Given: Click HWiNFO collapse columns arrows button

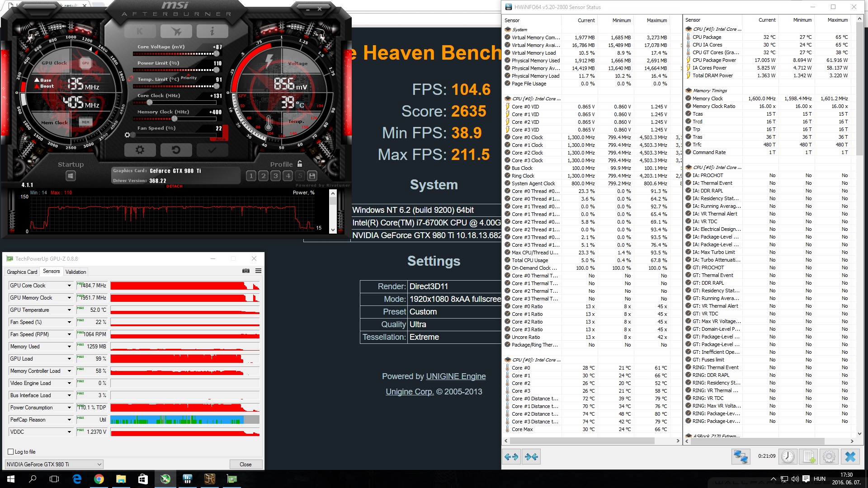Looking at the screenshot, I should (531, 457).
